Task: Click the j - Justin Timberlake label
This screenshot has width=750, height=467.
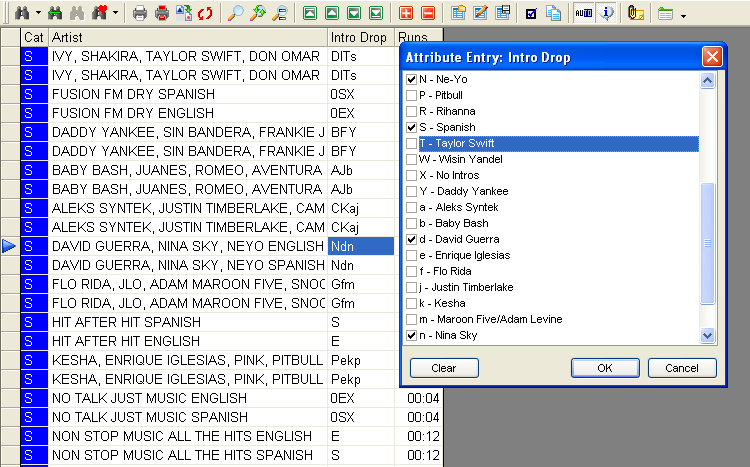Action: point(466,287)
